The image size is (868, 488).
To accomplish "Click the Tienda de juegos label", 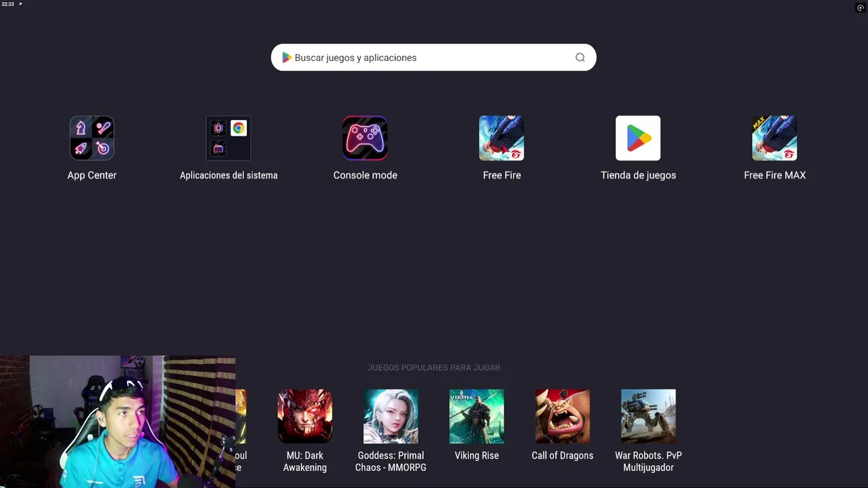I will (638, 175).
